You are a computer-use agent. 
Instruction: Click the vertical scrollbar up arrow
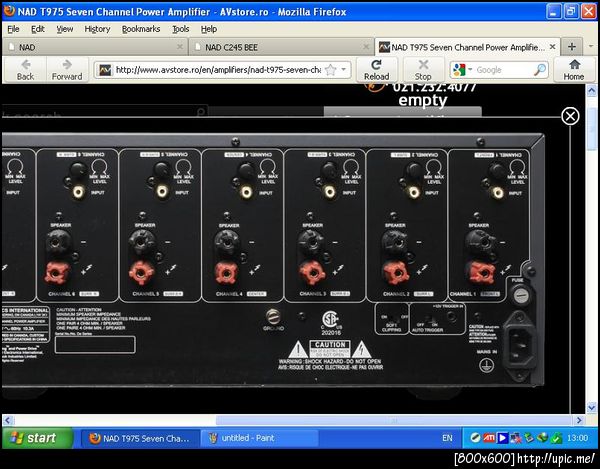coord(591,91)
